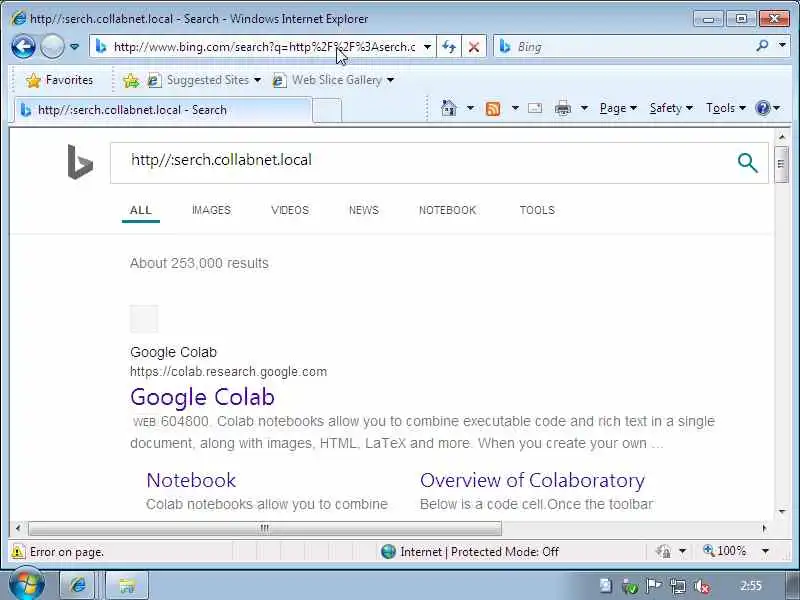Click the Internet Explorer taskbar icon
The image size is (800, 600).
pos(77,585)
